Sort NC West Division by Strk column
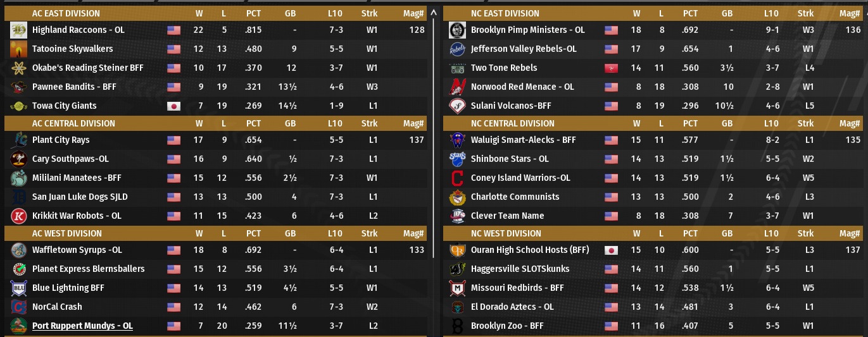The image size is (868, 337). (x=805, y=233)
